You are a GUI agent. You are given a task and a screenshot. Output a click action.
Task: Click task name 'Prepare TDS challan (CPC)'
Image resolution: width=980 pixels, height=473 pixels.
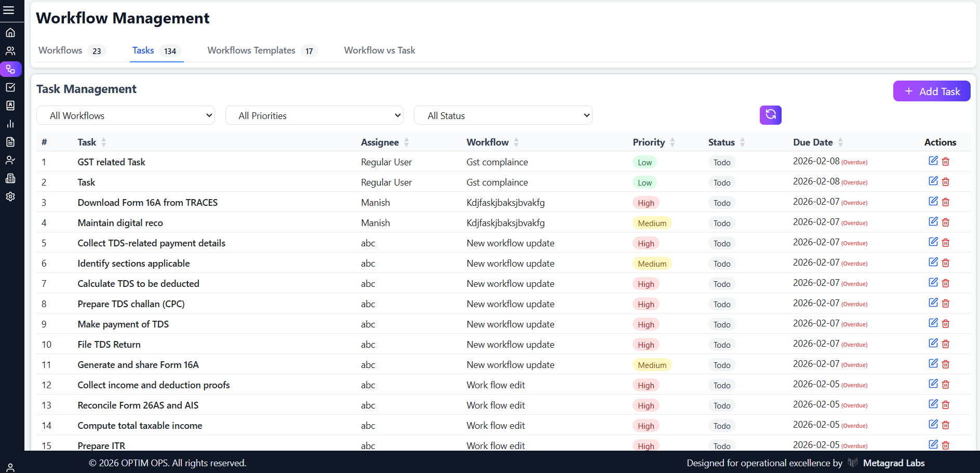tap(131, 304)
